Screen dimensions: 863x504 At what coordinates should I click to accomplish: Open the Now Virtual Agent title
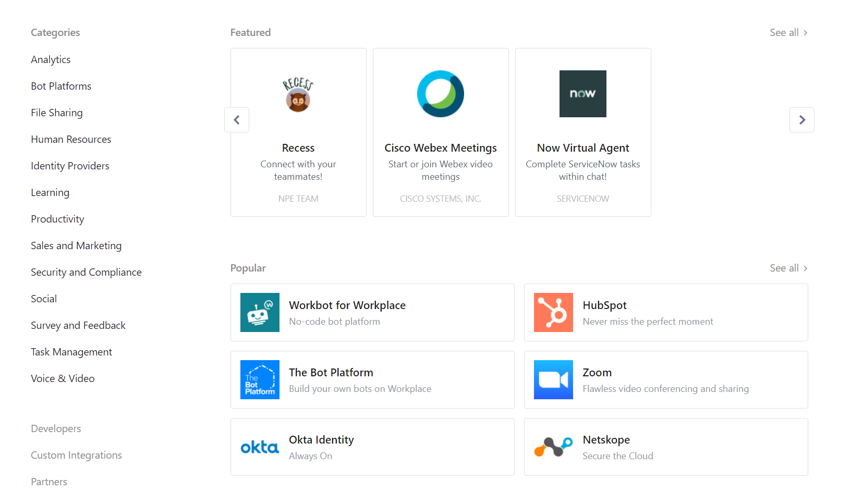click(583, 148)
